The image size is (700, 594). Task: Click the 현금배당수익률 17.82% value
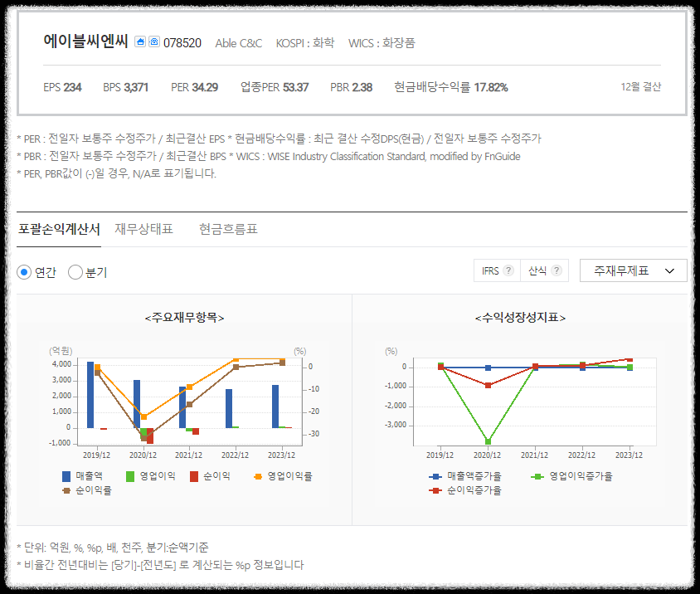pyautogui.click(x=451, y=87)
